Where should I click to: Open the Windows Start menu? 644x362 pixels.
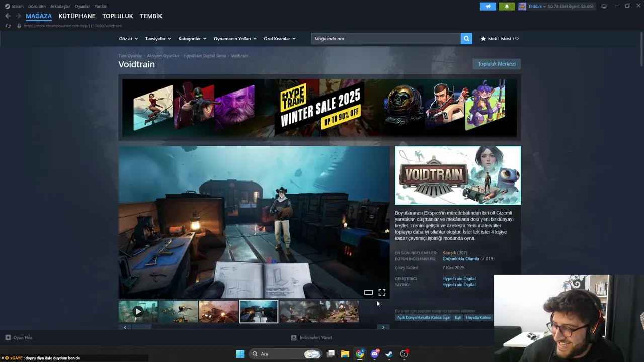coord(240,354)
